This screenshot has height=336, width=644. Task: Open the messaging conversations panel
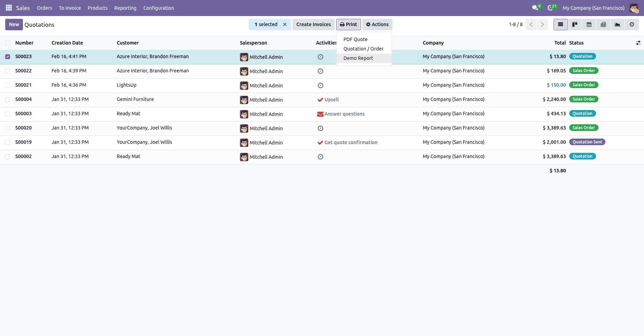535,8
